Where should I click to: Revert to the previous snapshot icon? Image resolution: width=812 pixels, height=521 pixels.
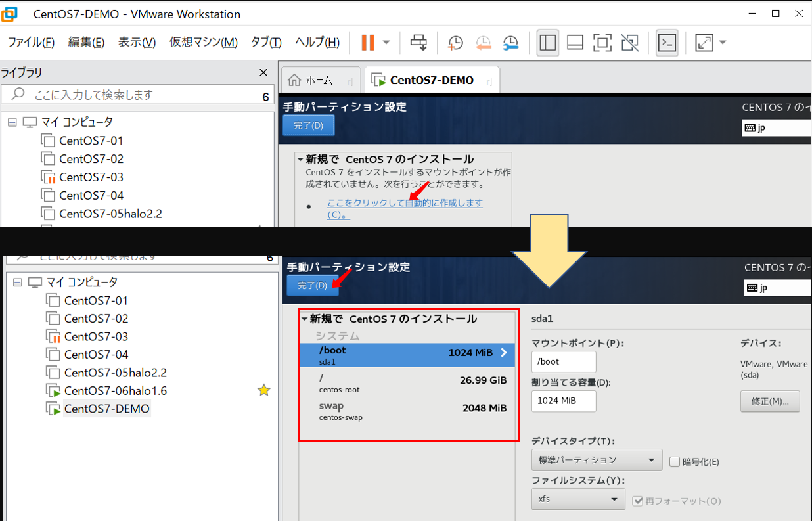click(483, 43)
